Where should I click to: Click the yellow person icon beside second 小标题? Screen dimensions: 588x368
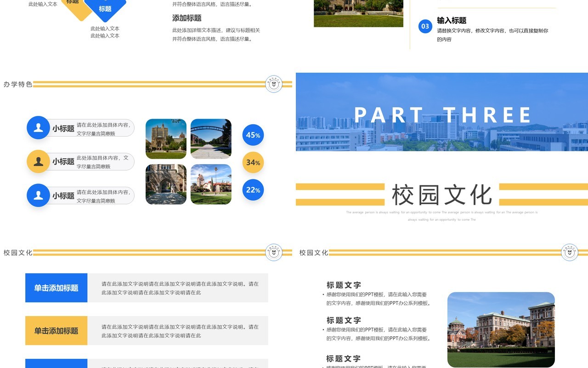click(x=38, y=161)
